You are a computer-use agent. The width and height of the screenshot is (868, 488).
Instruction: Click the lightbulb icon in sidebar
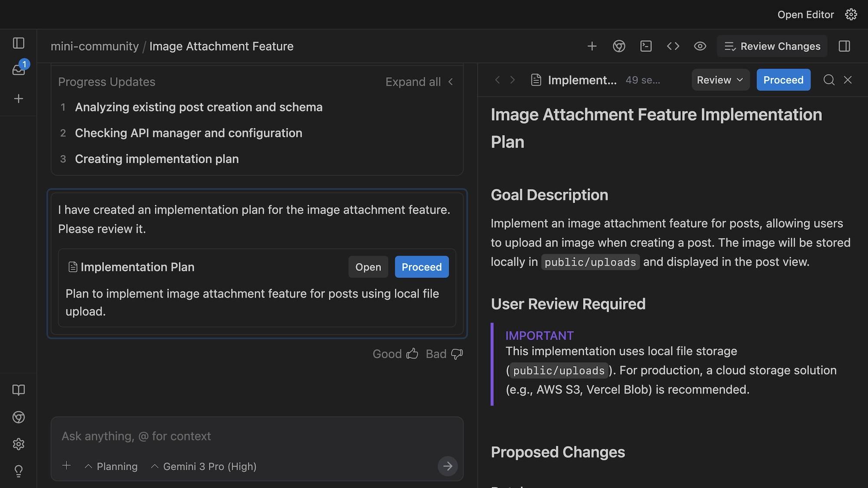point(19,471)
